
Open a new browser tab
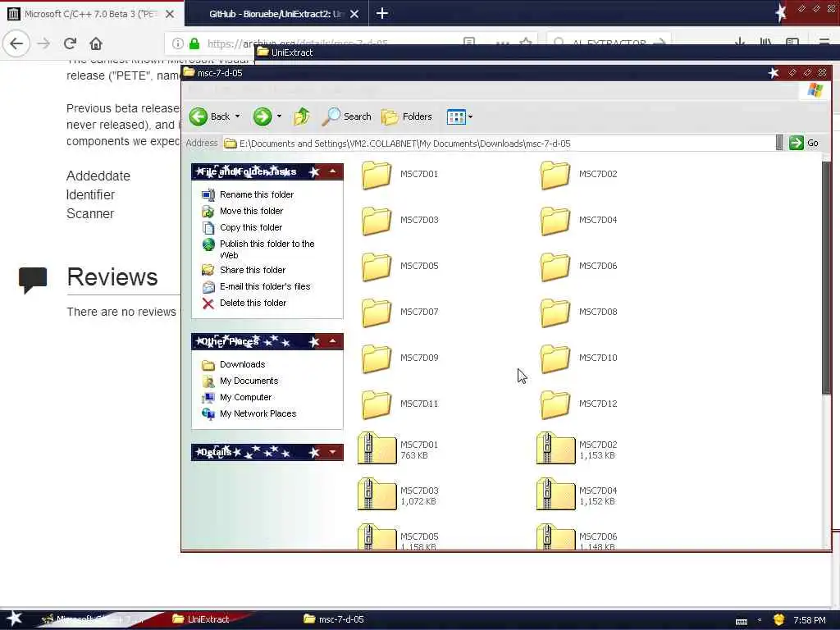coord(382,13)
